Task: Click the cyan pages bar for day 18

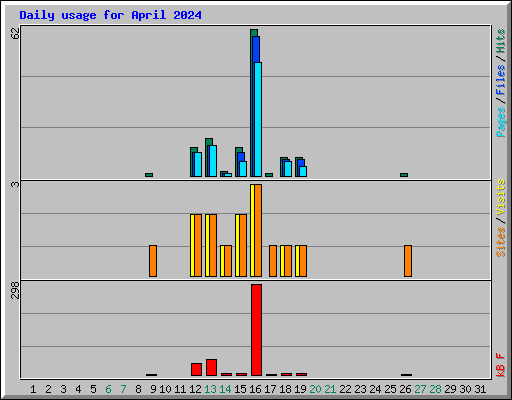Action: coord(288,169)
